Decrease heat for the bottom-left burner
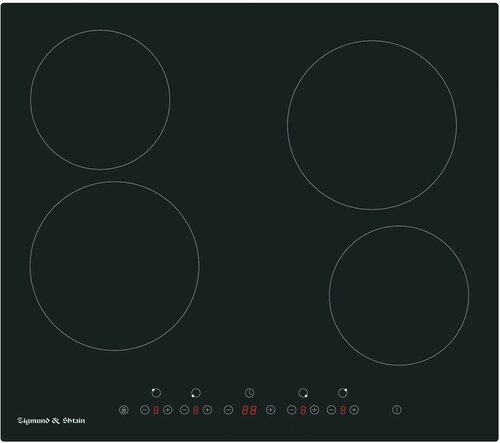 (x=184, y=410)
